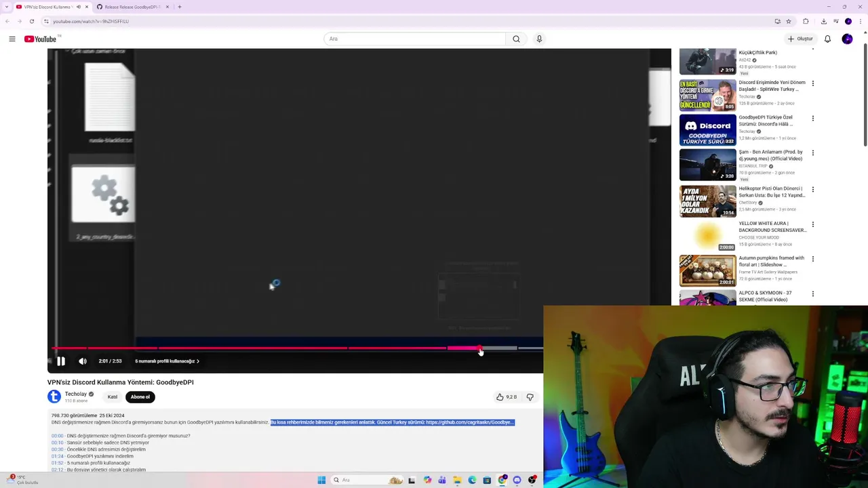Open 'YELLOW WHITE AURA' video thumbnail
This screenshot has width=868, height=488.
pyautogui.click(x=707, y=235)
